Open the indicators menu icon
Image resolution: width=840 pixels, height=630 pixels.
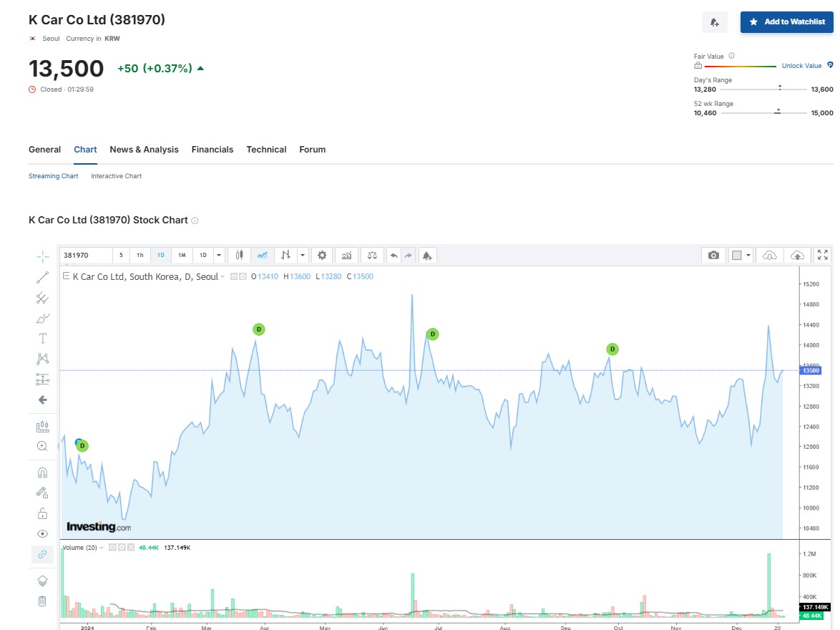tap(346, 255)
